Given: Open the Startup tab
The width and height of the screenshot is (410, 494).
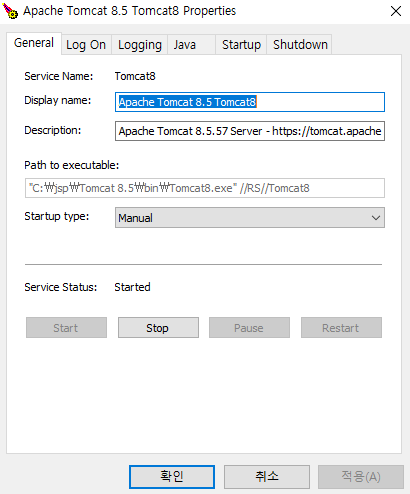Looking at the screenshot, I should pos(241,45).
